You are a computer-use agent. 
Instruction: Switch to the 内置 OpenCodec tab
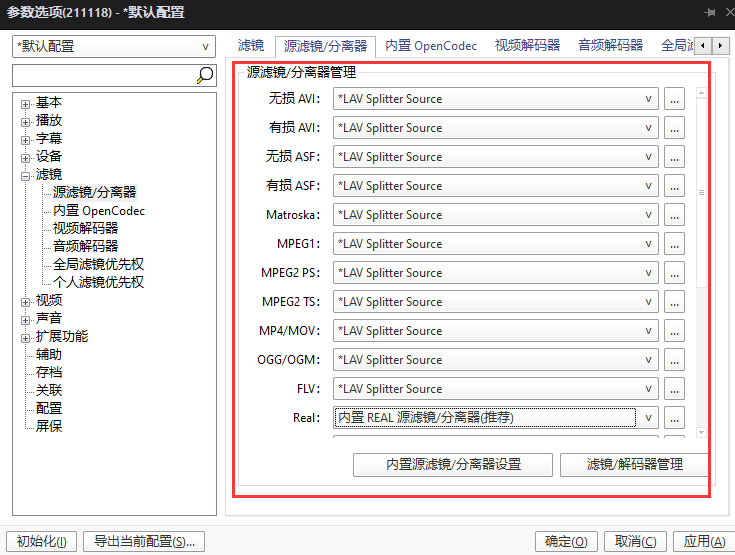pyautogui.click(x=431, y=45)
